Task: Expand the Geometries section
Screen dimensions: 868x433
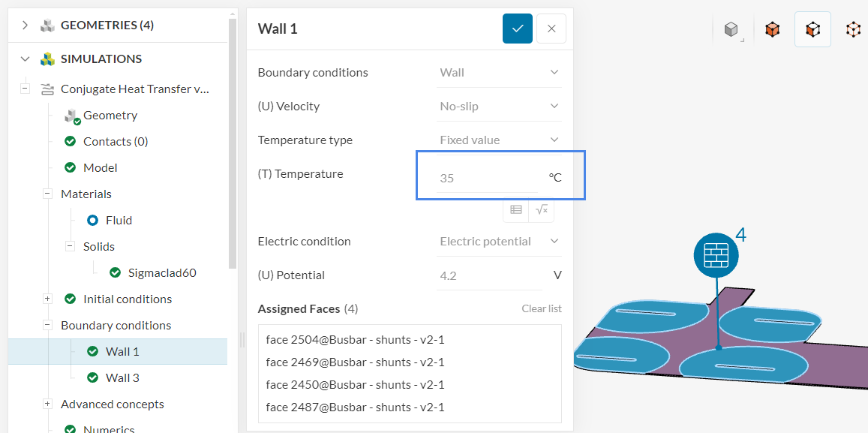Action: coord(26,26)
